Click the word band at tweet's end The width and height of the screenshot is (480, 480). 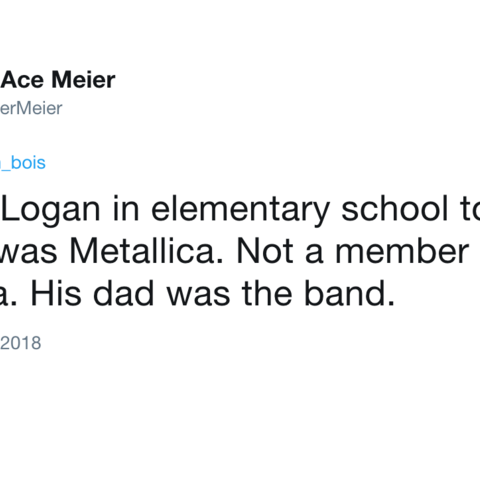350,293
